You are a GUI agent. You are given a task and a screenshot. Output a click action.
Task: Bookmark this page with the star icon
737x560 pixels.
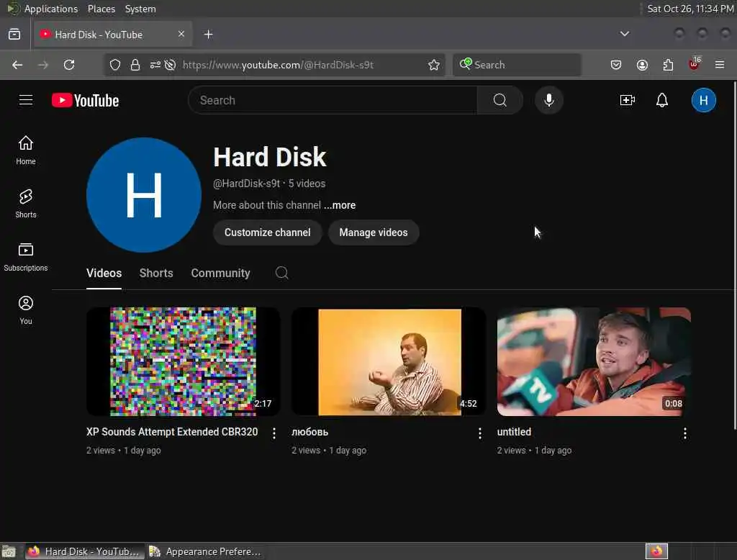pos(434,65)
